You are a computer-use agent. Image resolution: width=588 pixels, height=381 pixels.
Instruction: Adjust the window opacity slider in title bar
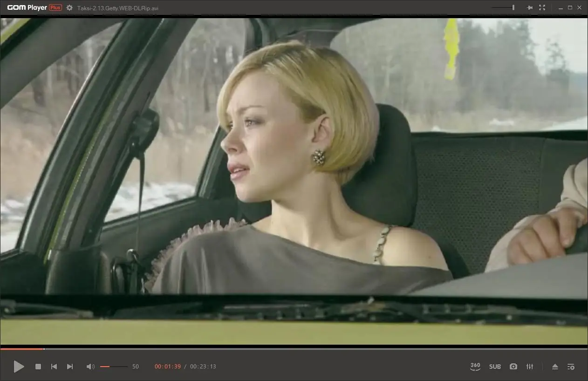504,7
